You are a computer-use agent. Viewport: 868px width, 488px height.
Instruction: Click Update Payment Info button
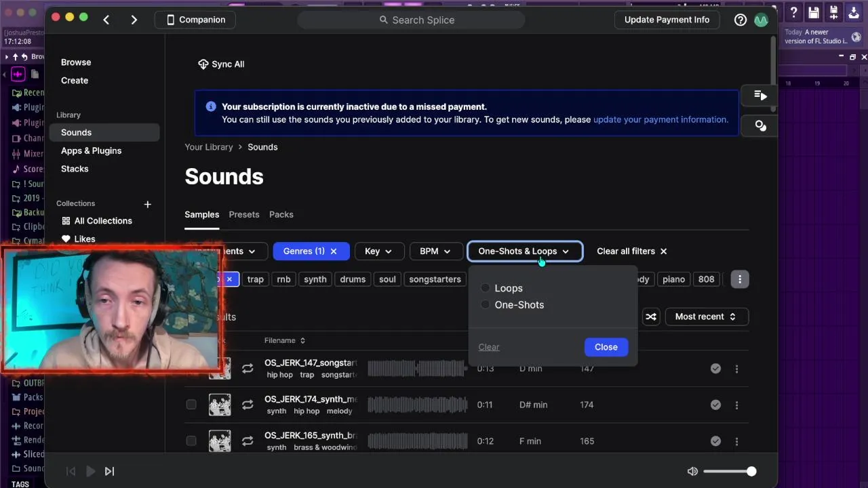667,20
